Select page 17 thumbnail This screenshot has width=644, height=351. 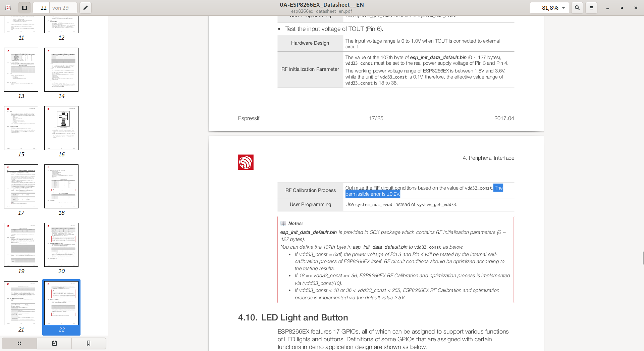[21, 186]
